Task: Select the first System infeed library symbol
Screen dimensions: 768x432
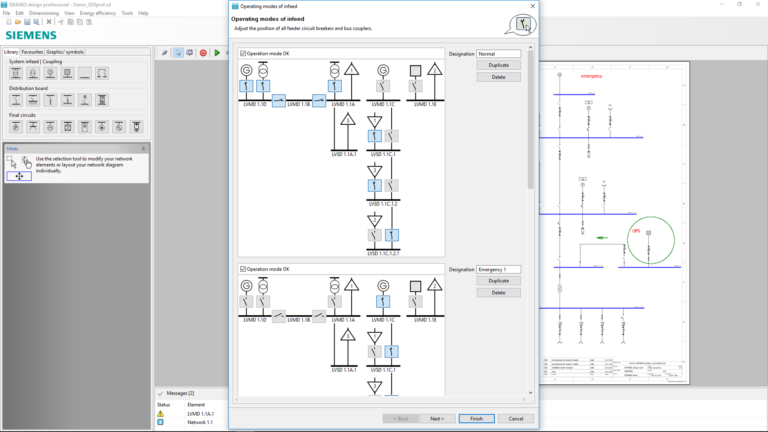Action: point(16,73)
